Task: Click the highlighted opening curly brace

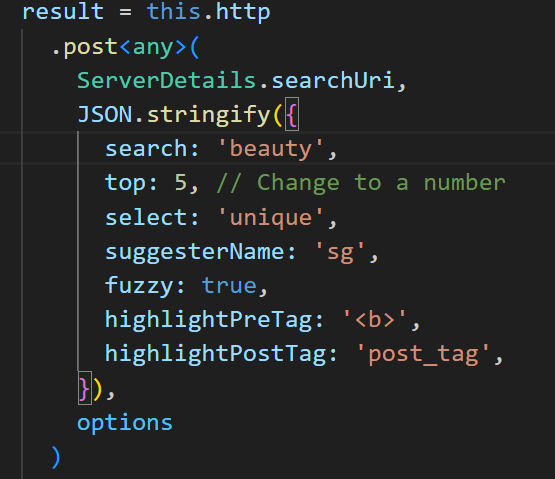Action: 292,114
